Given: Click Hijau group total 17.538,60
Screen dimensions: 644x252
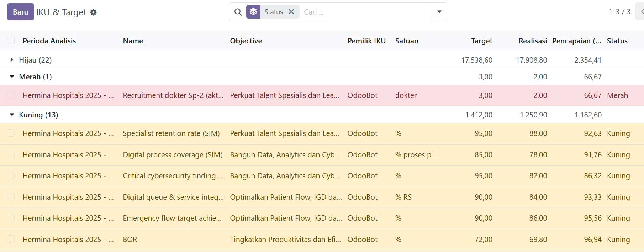Looking at the screenshot, I should point(477,60).
